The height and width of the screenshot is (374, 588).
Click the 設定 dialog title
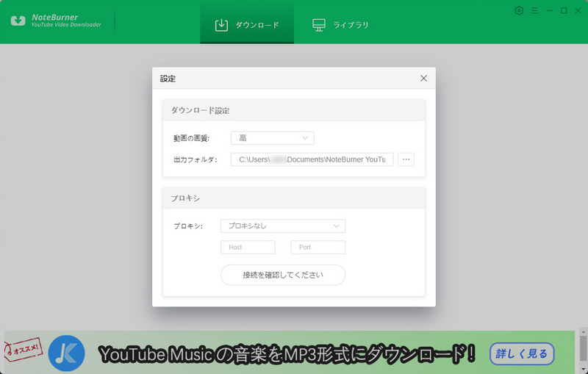(x=168, y=79)
